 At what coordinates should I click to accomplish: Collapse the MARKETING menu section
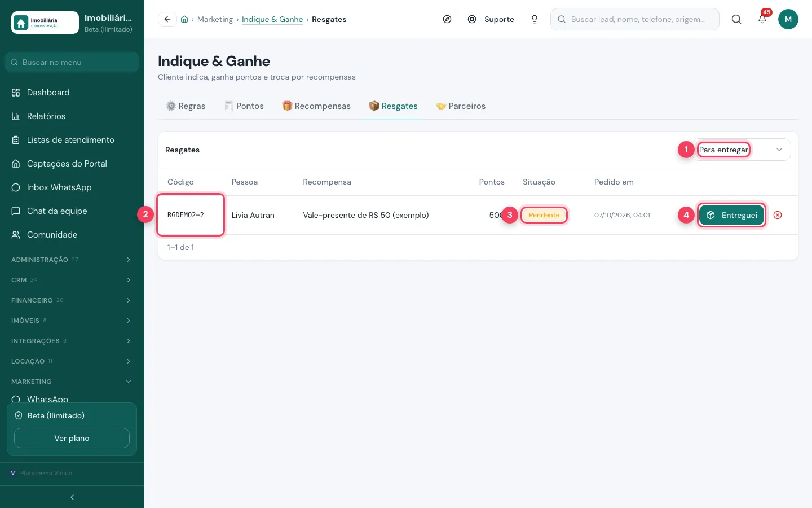(72, 382)
